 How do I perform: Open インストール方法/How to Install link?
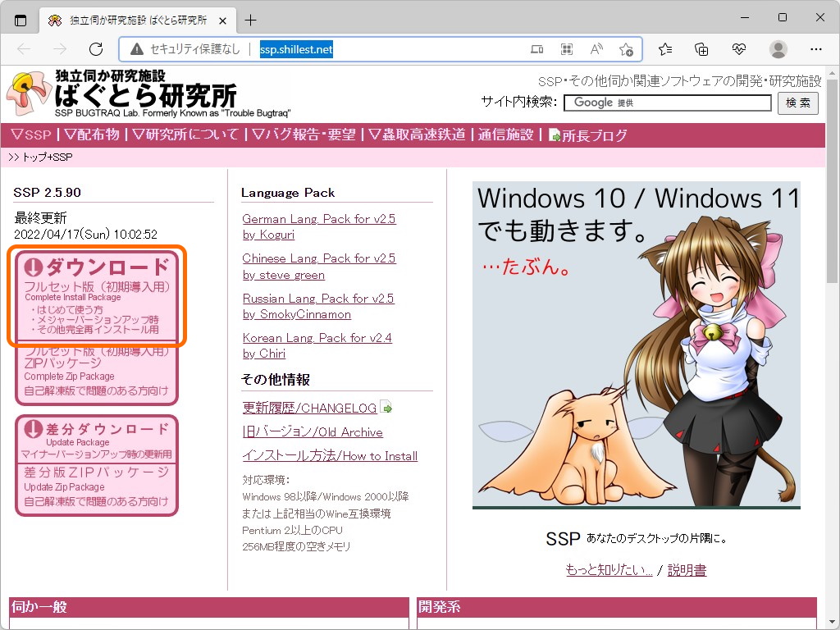click(330, 456)
